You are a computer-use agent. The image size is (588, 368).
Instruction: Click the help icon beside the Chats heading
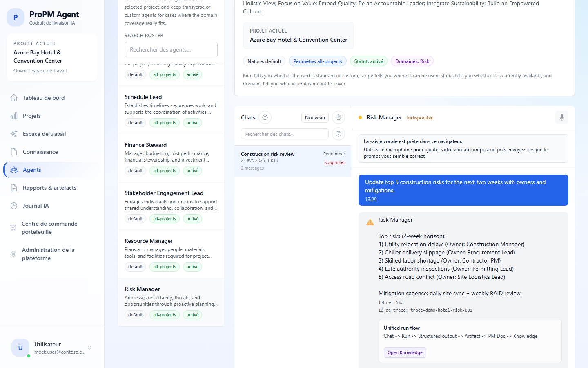[x=265, y=117]
